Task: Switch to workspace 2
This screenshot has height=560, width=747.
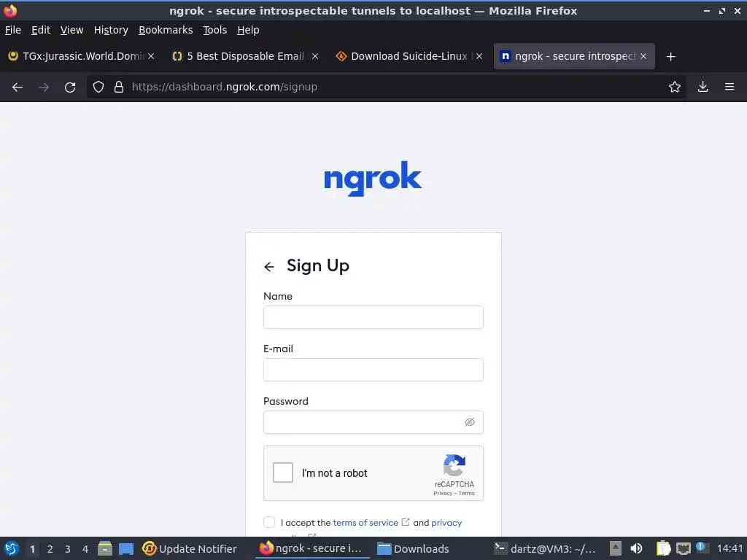Action: point(50,549)
